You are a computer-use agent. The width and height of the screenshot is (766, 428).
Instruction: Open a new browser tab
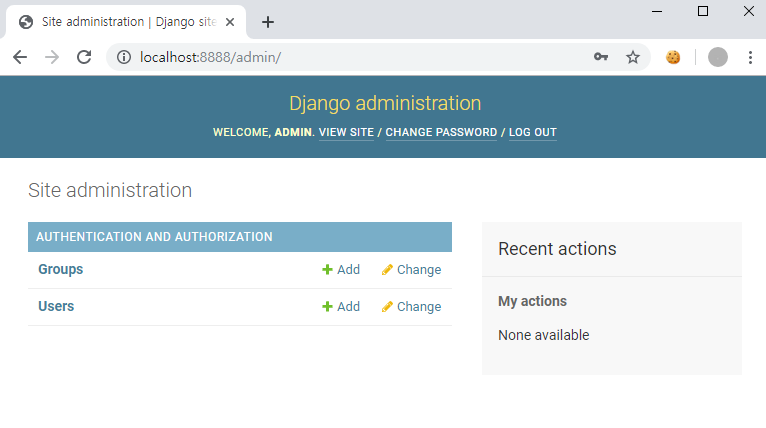pyautogui.click(x=268, y=22)
